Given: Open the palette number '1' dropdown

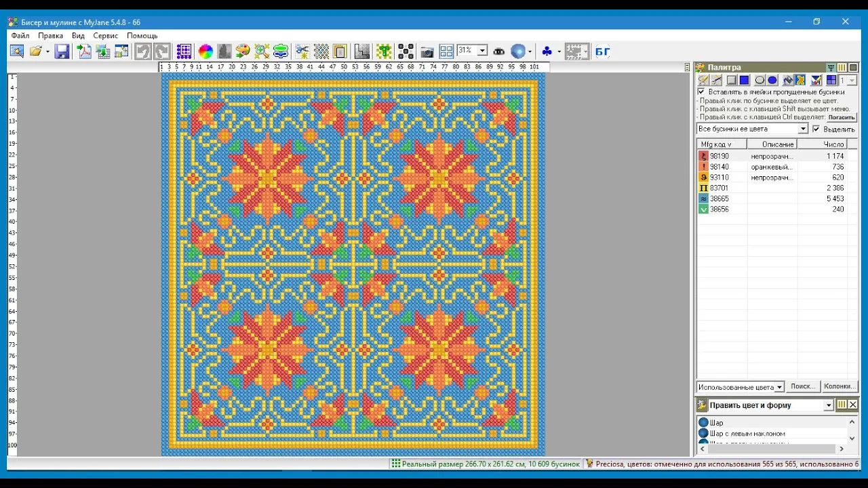Looking at the screenshot, I should [852, 81].
